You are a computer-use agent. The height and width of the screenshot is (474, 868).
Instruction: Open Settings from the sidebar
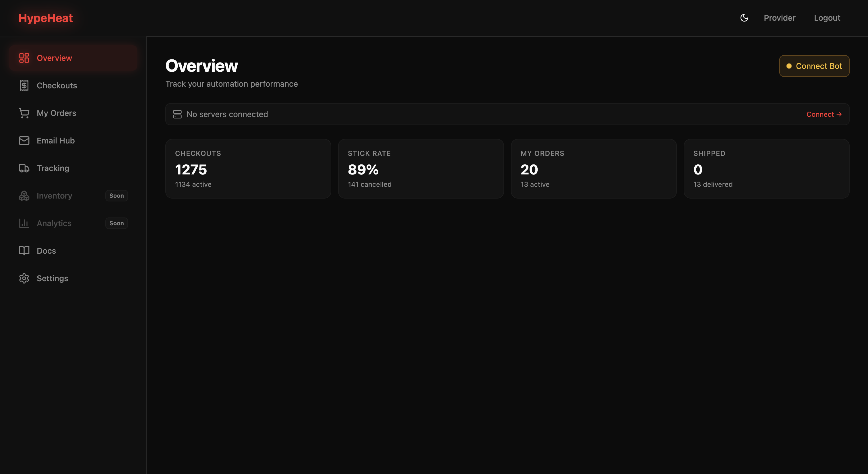(x=73, y=278)
